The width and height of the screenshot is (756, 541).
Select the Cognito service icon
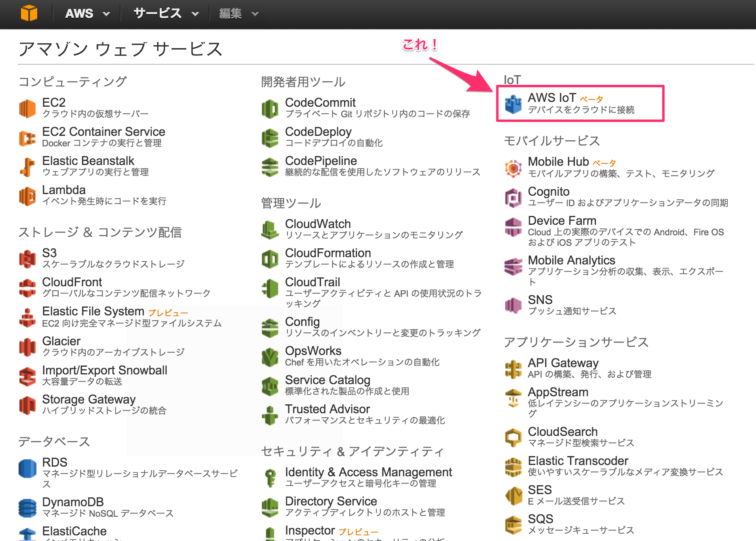513,197
